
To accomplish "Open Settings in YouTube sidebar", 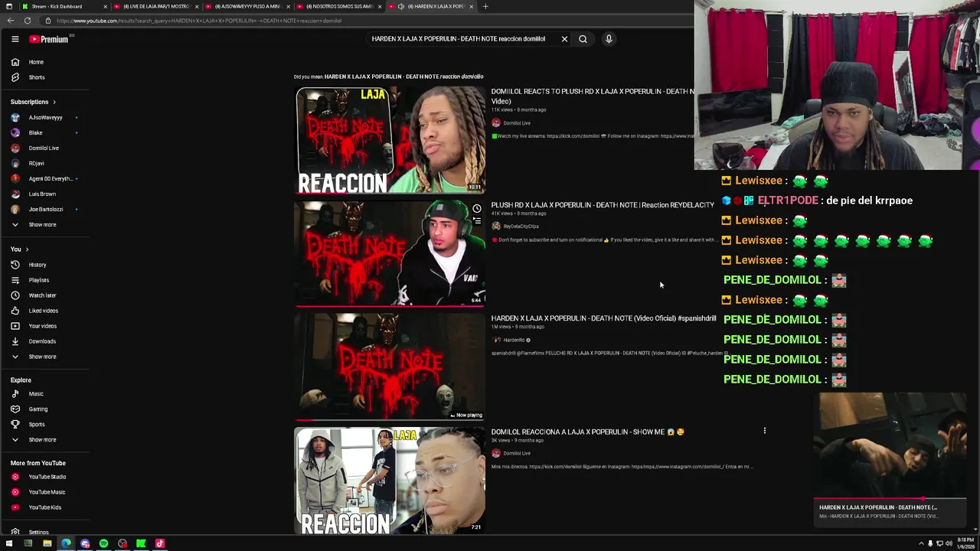I will point(38,532).
